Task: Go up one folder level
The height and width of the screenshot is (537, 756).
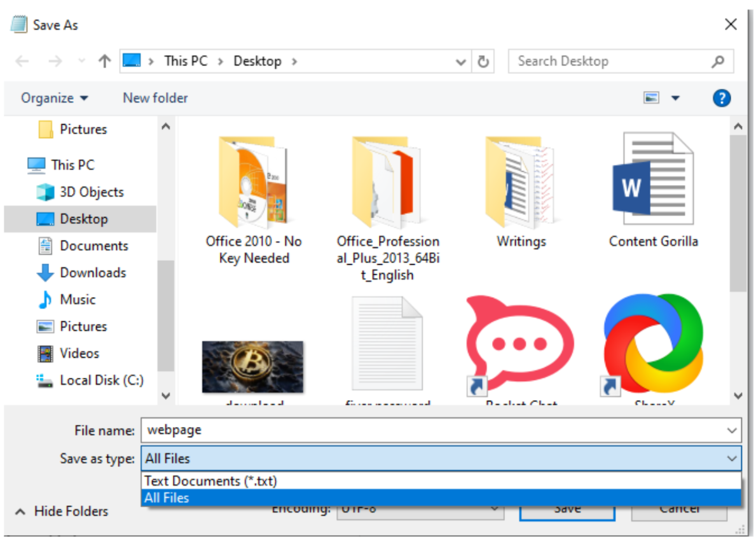Action: (x=104, y=61)
